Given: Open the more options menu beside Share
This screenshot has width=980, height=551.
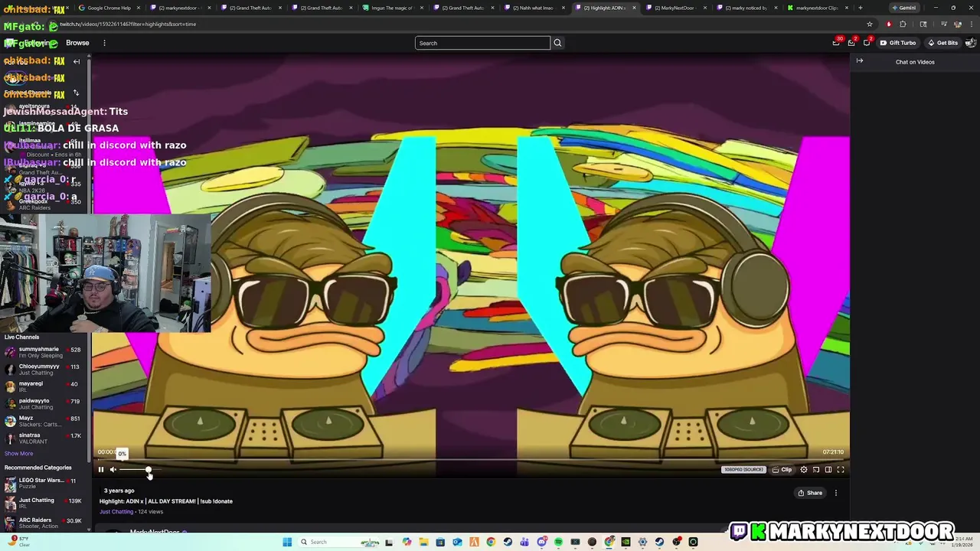Looking at the screenshot, I should [x=836, y=493].
